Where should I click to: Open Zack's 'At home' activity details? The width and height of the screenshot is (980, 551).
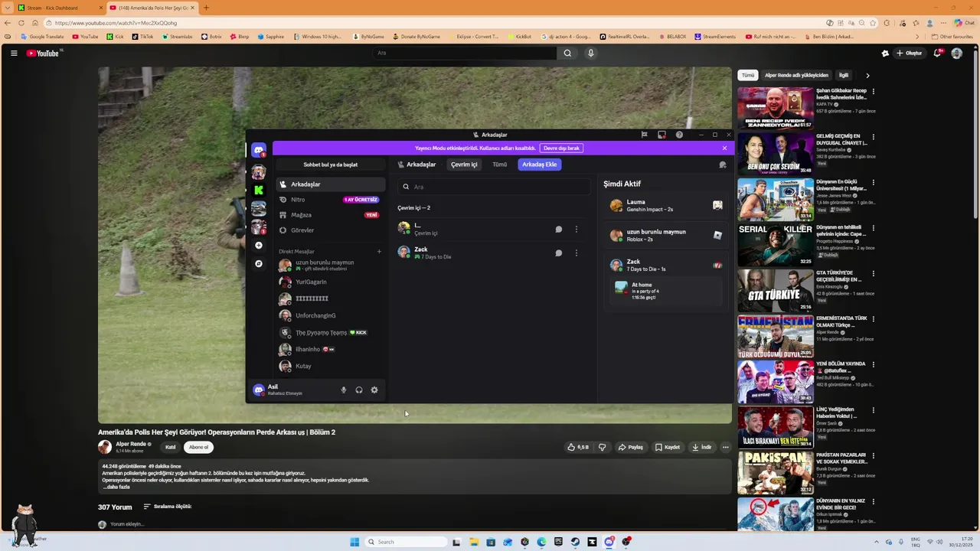click(666, 290)
